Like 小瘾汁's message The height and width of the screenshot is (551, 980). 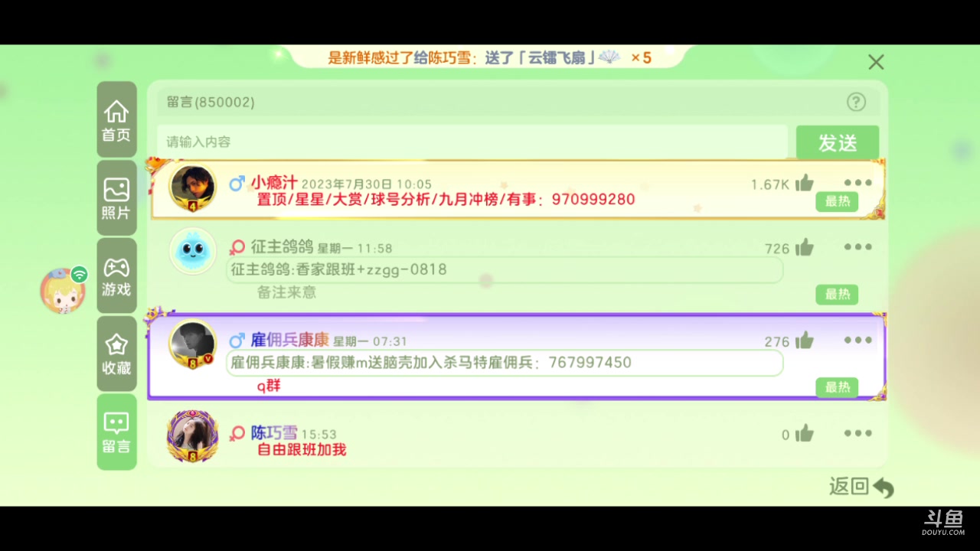[x=804, y=183]
